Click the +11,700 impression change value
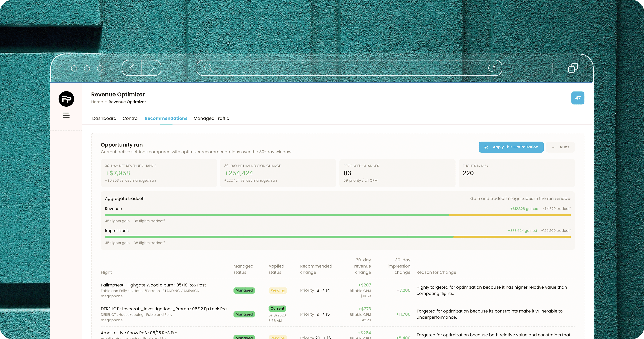The height and width of the screenshot is (339, 644). pos(403,314)
